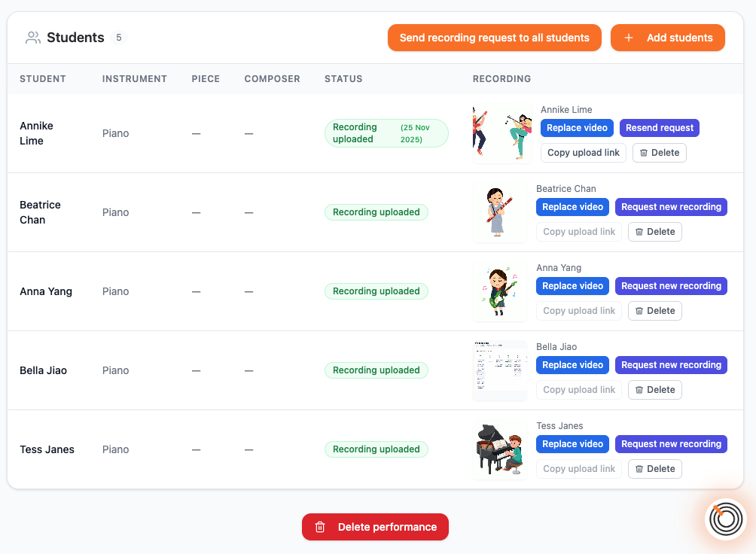The image size is (756, 554).
Task: Request new recording from Anna Yang
Action: 671,286
